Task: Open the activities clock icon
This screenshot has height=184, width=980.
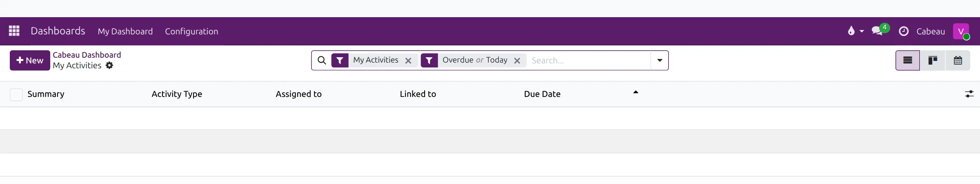Action: tap(904, 31)
